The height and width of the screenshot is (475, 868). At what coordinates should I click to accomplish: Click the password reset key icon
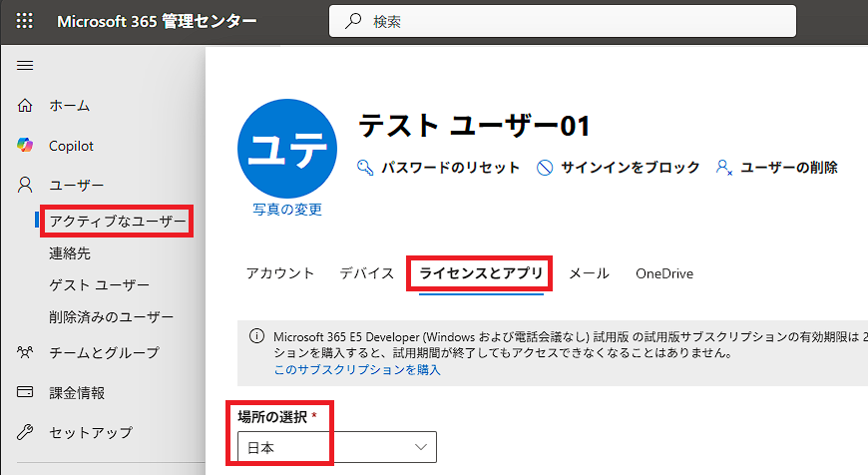[x=365, y=168]
